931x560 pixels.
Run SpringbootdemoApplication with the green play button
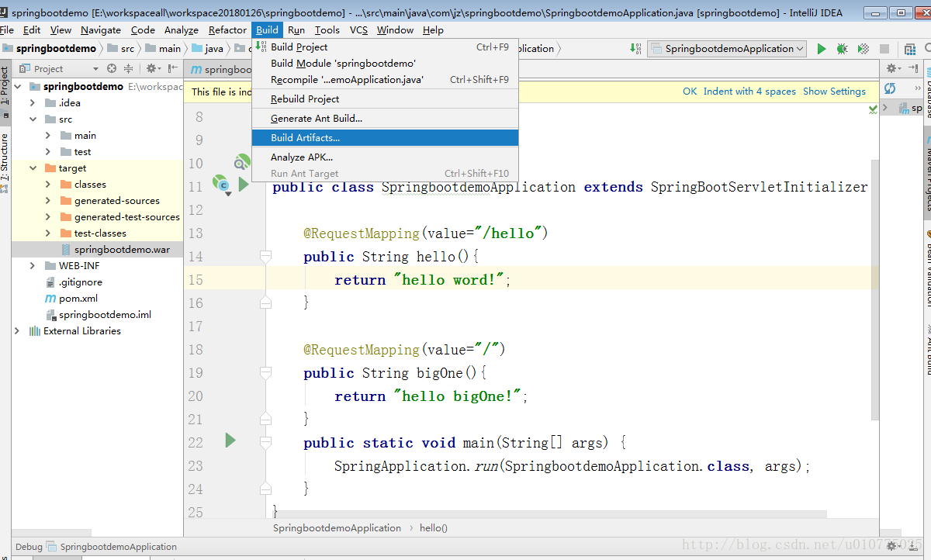[x=822, y=49]
